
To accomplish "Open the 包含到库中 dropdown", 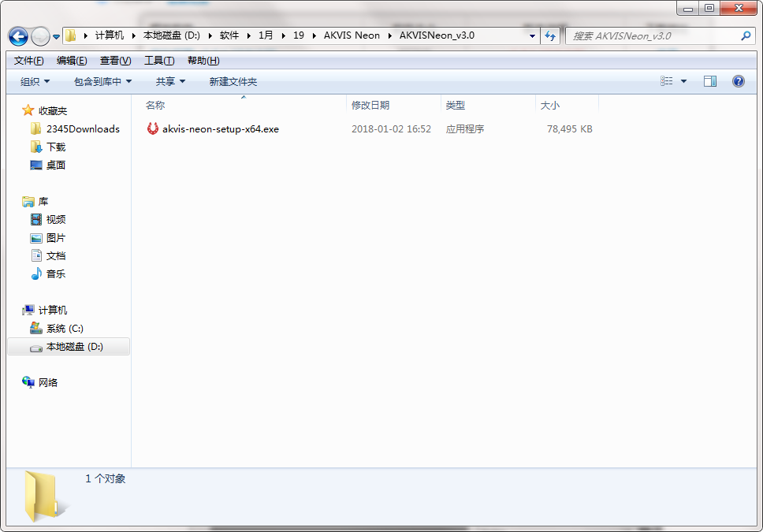I will (102, 81).
